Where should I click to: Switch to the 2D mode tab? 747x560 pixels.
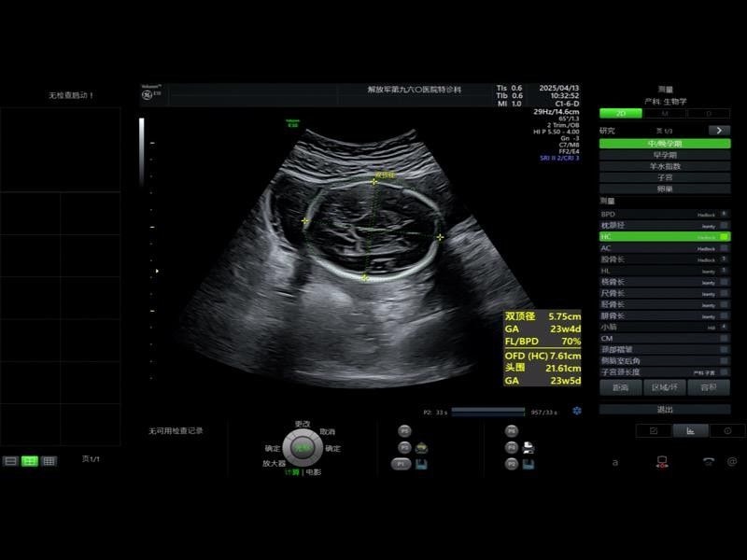tap(621, 113)
